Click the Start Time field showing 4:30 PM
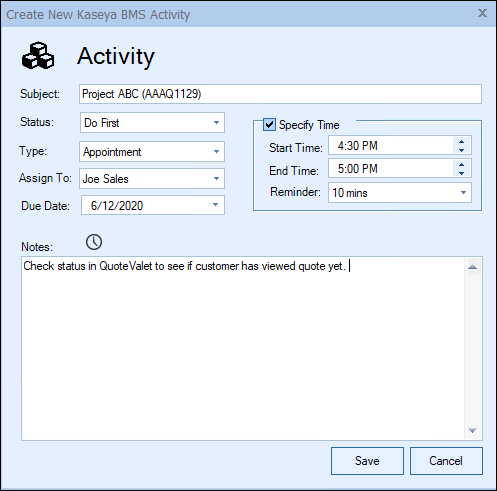 pyautogui.click(x=391, y=146)
